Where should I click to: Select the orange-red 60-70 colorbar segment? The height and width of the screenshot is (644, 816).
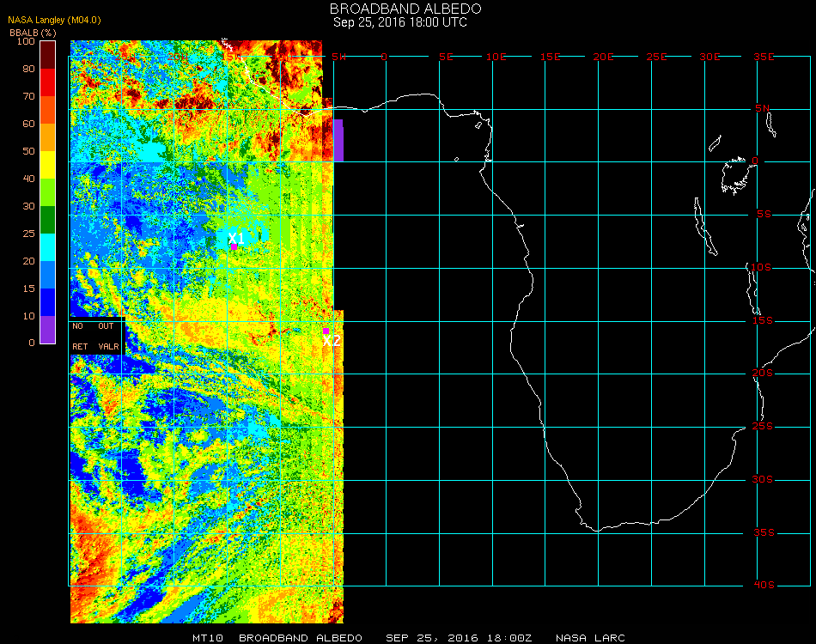48,110
